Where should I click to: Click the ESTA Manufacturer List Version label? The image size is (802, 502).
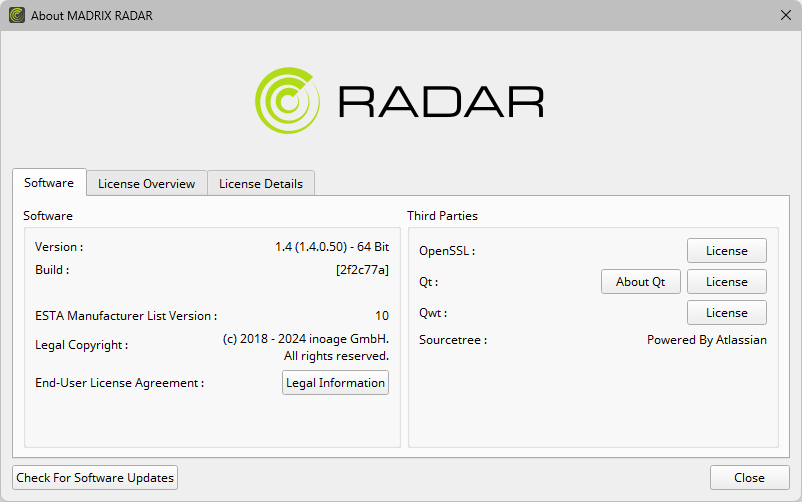click(126, 316)
